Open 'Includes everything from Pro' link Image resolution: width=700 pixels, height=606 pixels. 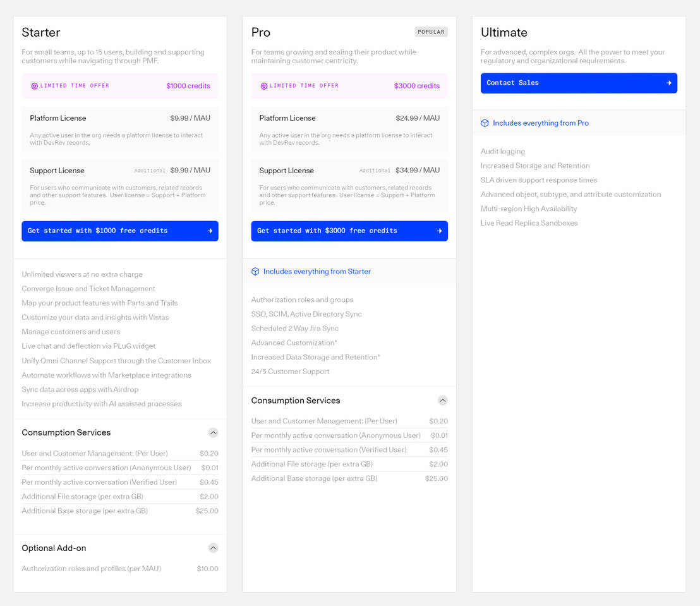pyautogui.click(x=541, y=122)
